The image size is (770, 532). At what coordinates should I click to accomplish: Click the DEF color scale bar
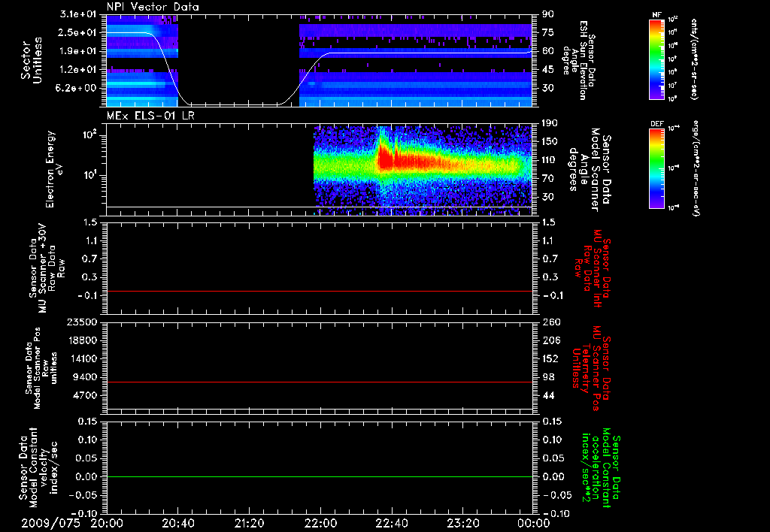pyautogui.click(x=656, y=168)
